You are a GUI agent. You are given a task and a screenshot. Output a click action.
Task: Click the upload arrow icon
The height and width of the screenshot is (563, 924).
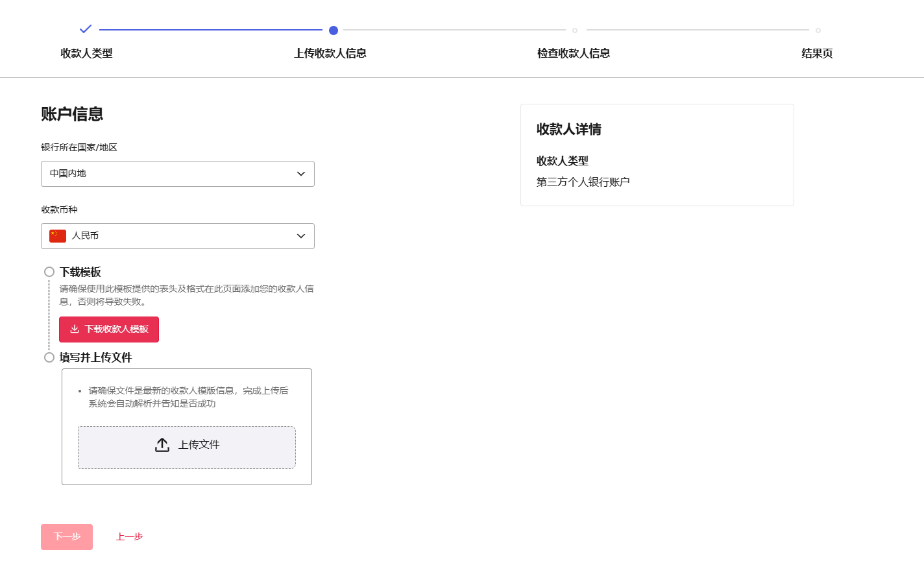coord(162,445)
